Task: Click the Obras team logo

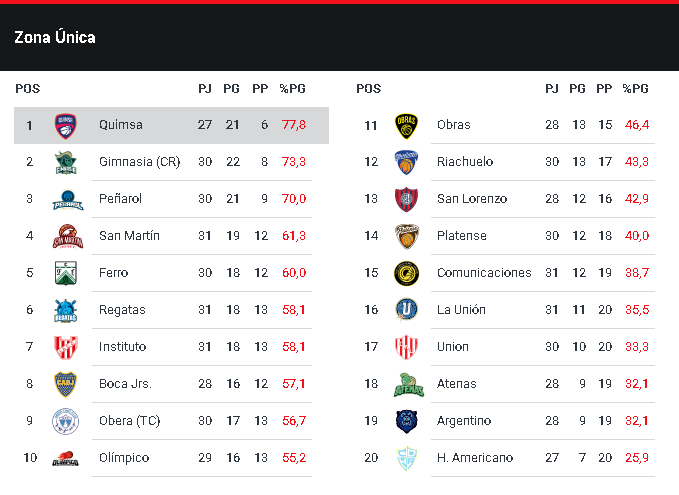Action: [x=406, y=125]
